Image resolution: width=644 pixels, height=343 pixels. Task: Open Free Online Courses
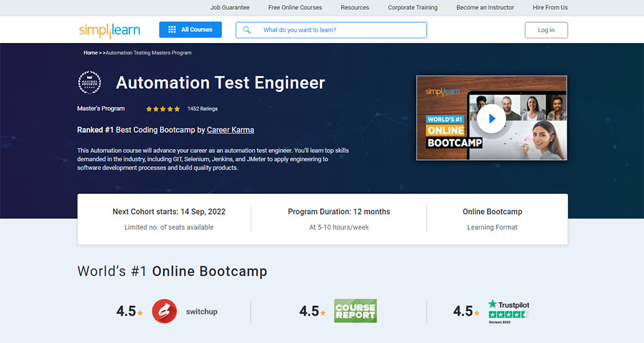[295, 7]
